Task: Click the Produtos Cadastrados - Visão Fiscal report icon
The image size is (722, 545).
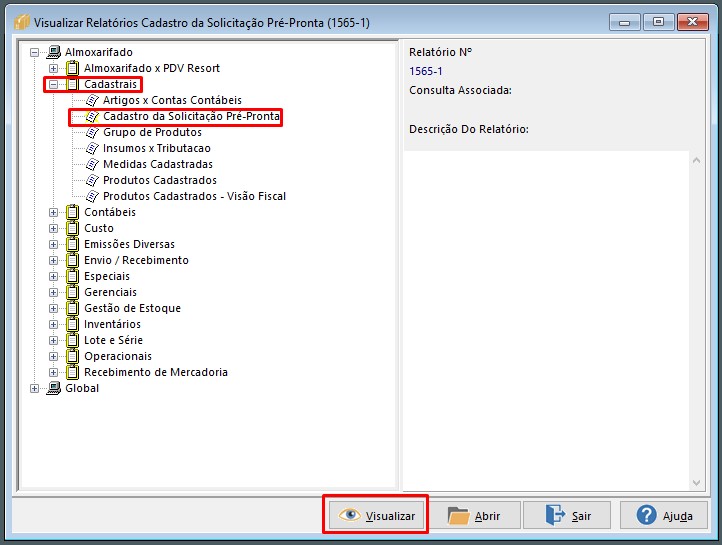Action: 92,196
